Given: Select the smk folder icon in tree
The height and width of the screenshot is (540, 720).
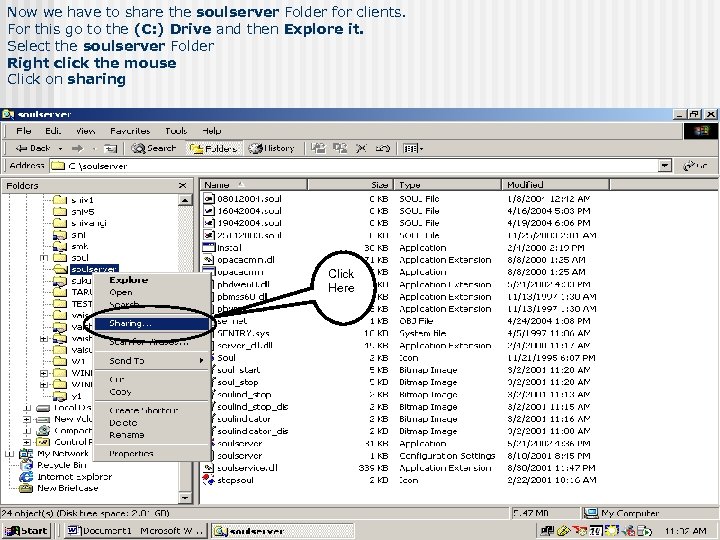Looking at the screenshot, I should coord(60,247).
